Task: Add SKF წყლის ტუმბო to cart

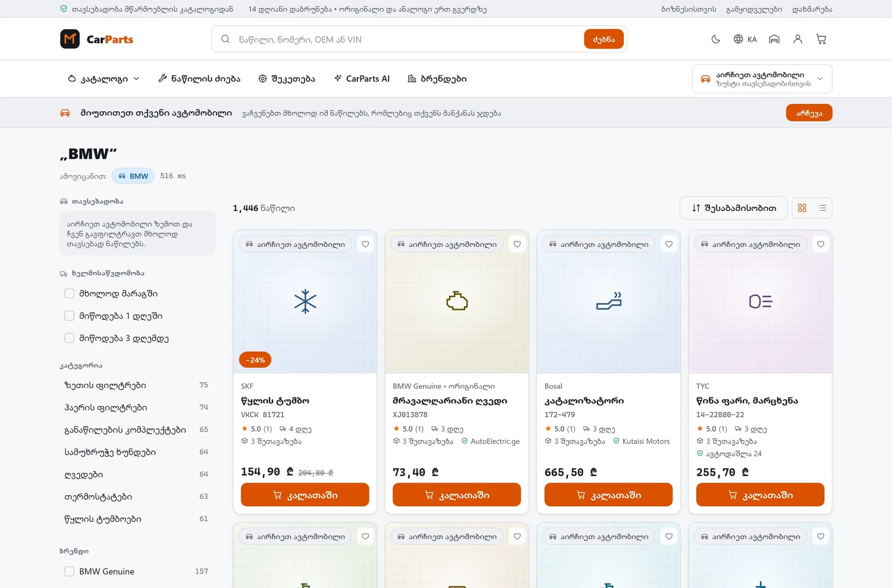Action: click(x=305, y=495)
